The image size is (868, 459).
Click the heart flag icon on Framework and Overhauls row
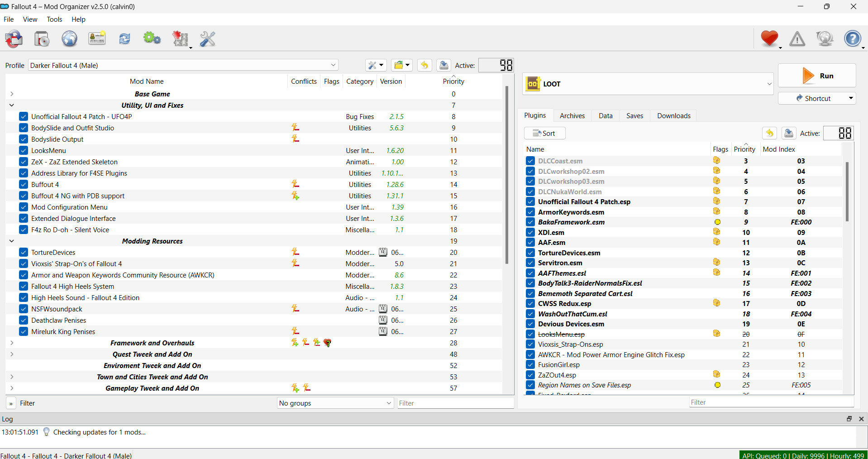(327, 343)
